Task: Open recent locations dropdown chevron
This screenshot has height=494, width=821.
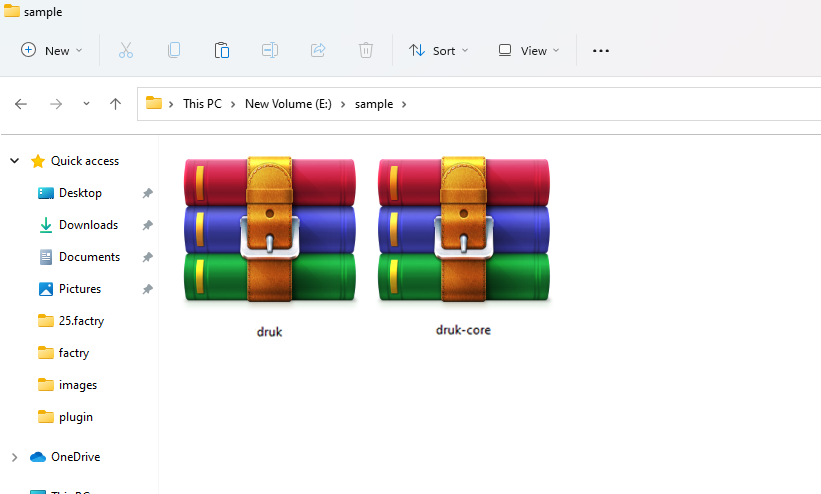Action: tap(86, 104)
